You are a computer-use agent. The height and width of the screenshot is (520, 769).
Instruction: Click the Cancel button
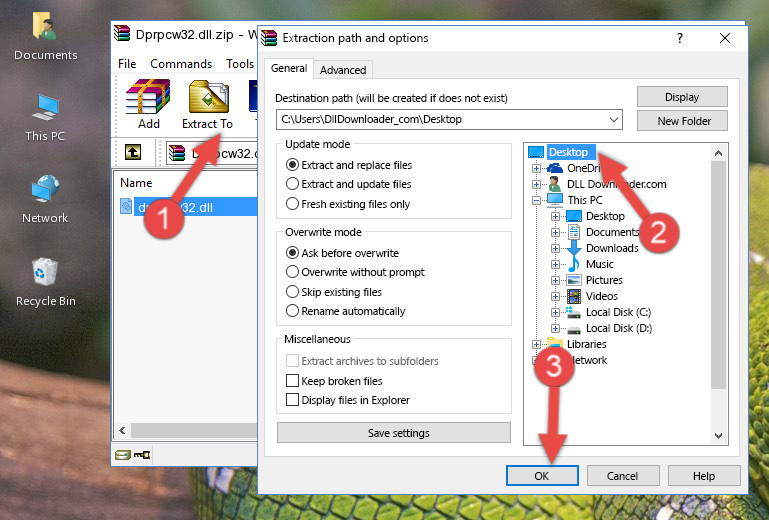(622, 476)
